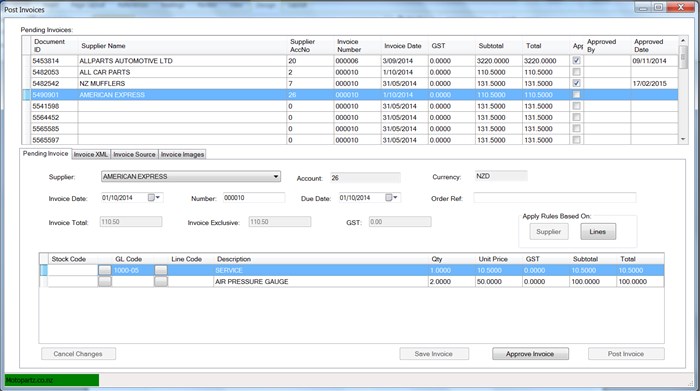Click the GL Code lookup button in SERVICE row
Image resolution: width=700 pixels, height=391 pixels.
pos(161,270)
